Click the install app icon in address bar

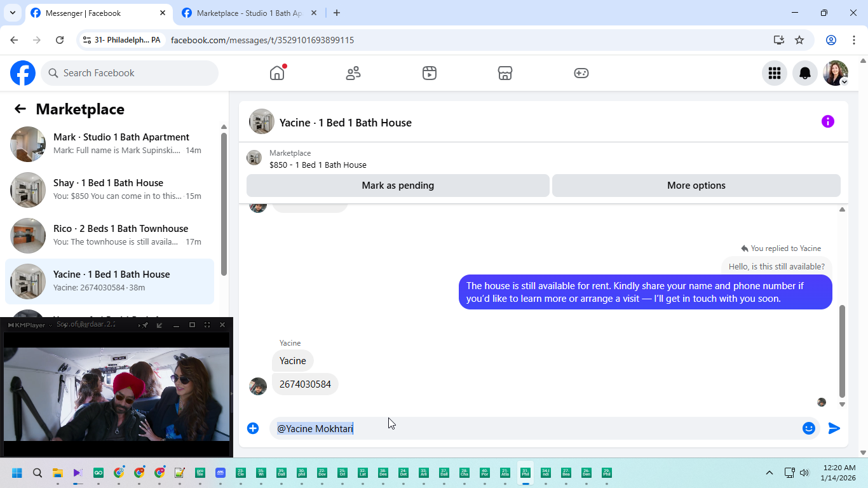click(779, 40)
